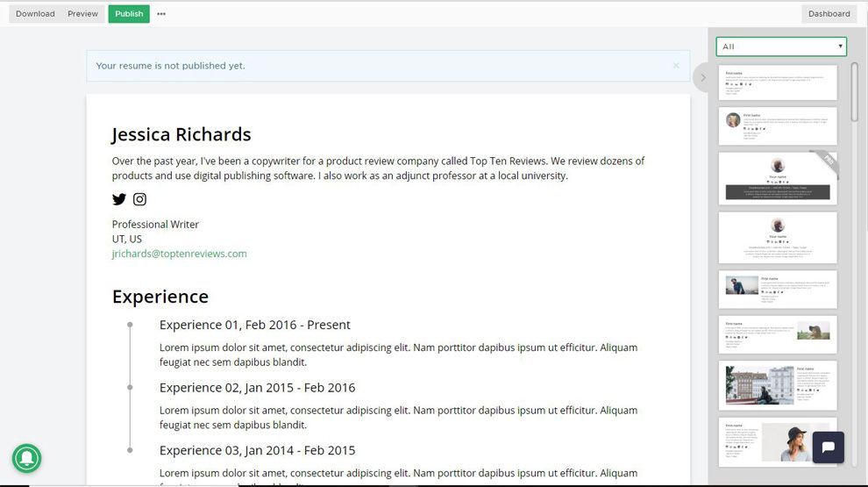Select the Experience 01 entry heading
Viewport: 868px width, 487px height.
[254, 325]
